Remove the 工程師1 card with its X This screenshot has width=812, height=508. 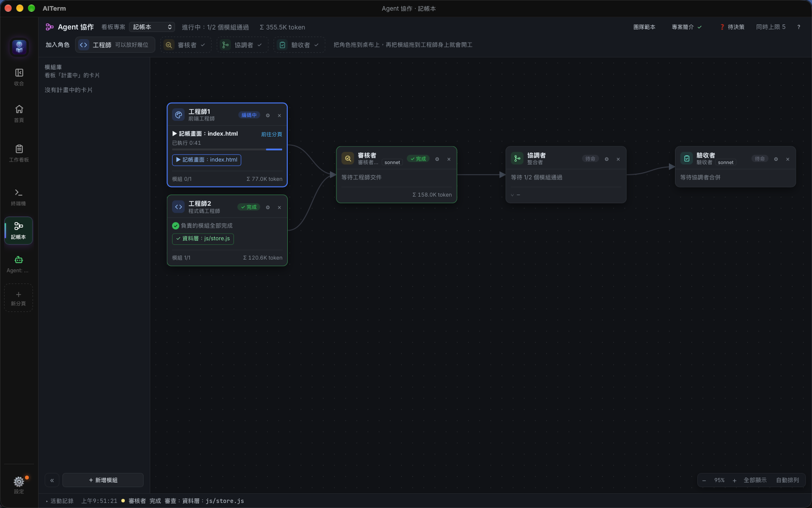point(279,115)
